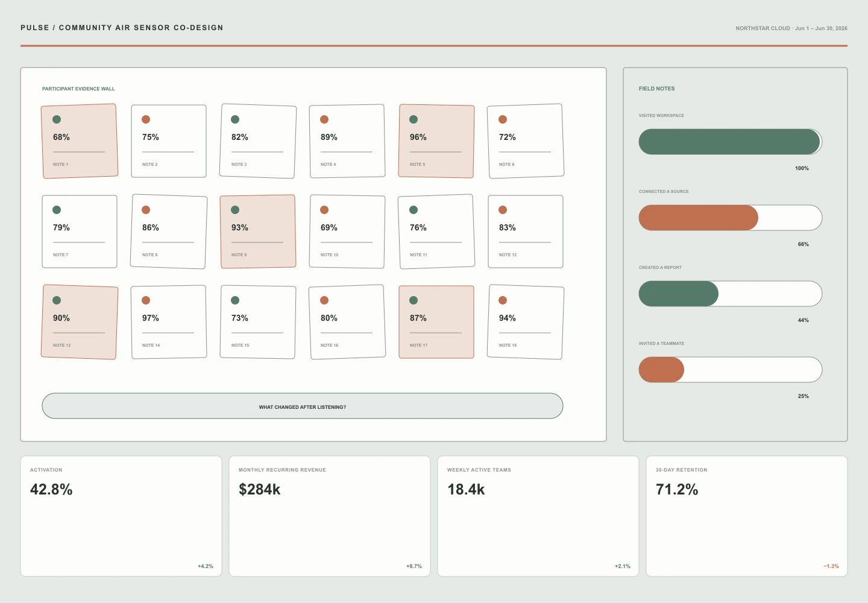Screen dimensions: 868x603
Task: Click the 69% value on Note 10
Action: (329, 228)
